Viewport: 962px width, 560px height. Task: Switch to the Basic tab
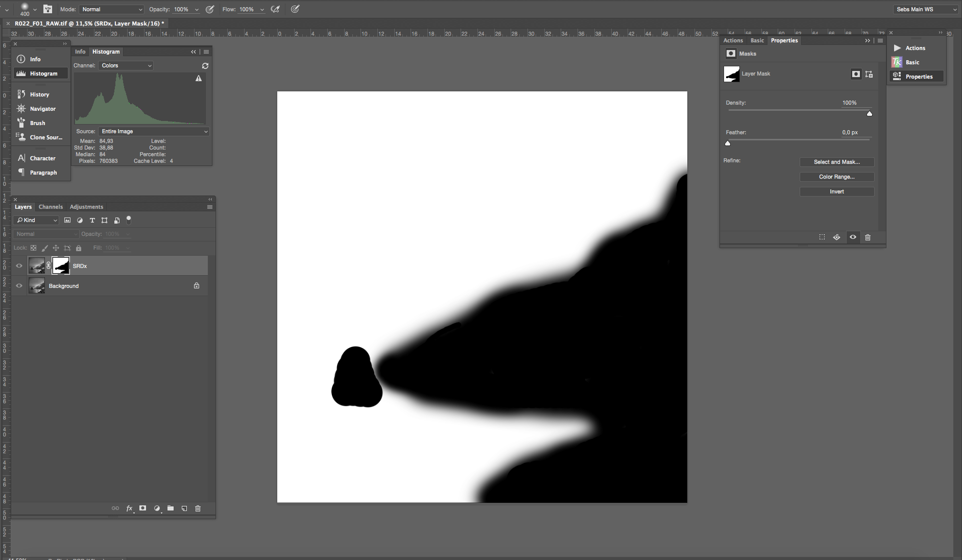pyautogui.click(x=757, y=41)
